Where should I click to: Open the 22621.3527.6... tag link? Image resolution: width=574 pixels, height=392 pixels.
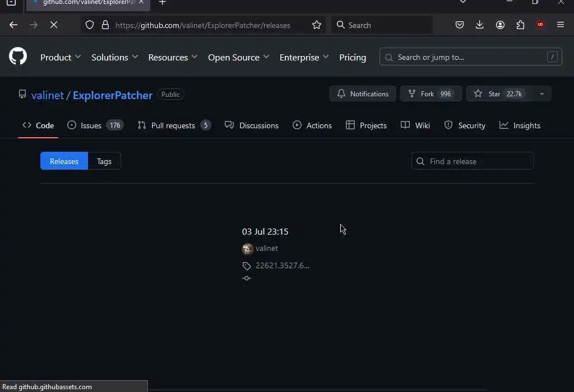coord(283,265)
